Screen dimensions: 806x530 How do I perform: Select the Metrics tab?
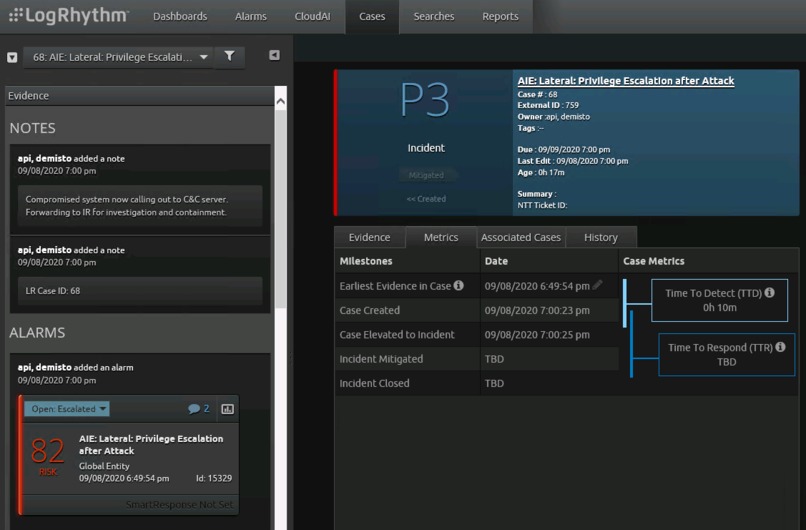441,237
